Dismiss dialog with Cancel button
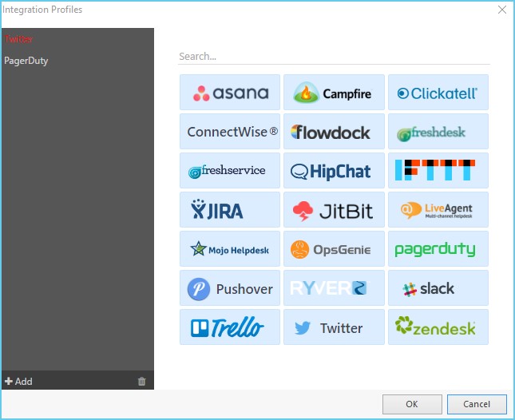The height and width of the screenshot is (420, 515). 477,404
